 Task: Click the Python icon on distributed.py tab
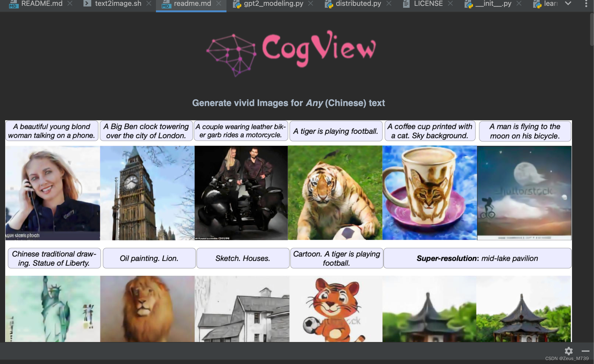328,4
